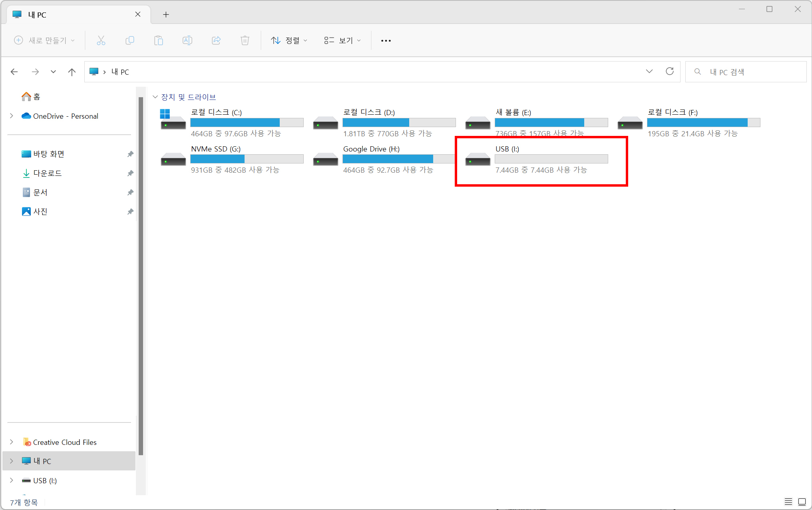Click the Share icon in toolbar
812x510 pixels.
click(216, 40)
